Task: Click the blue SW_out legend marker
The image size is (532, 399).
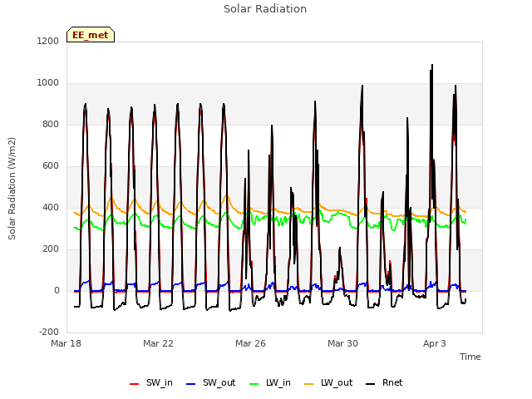Action: pyautogui.click(x=191, y=384)
